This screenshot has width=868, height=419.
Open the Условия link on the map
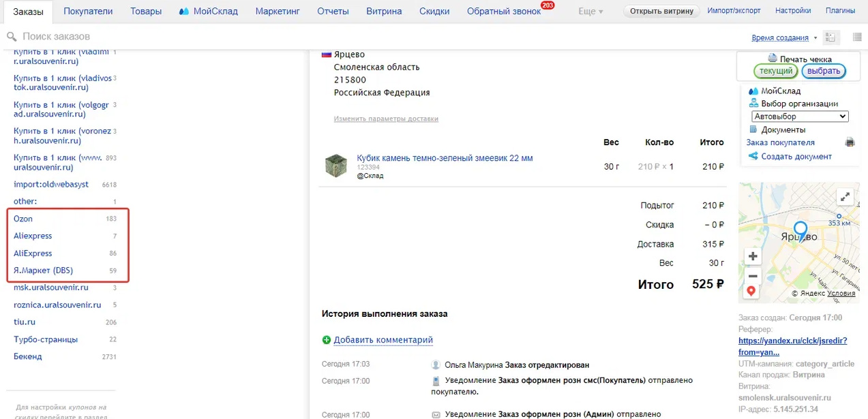(841, 294)
